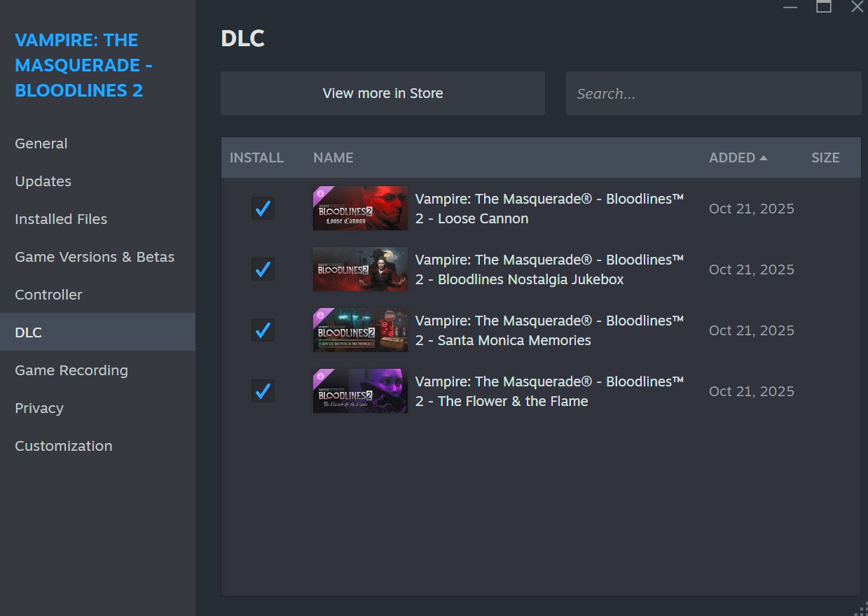Viewport: 868px width, 616px height.
Task: Sort by the INSTALL column header
Action: [x=256, y=157]
